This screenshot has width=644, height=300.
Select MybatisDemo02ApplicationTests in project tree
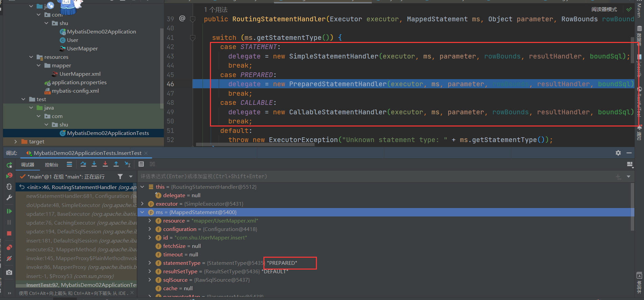(x=108, y=133)
